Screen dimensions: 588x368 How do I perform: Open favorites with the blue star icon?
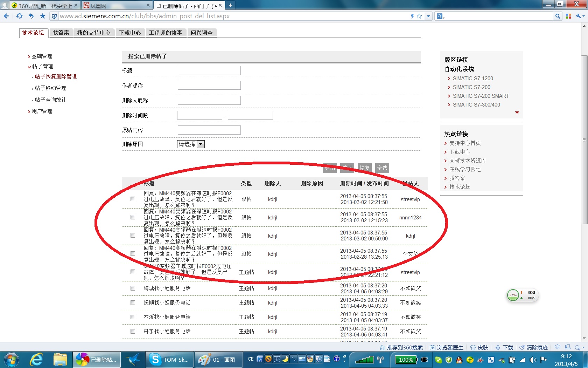43,16
